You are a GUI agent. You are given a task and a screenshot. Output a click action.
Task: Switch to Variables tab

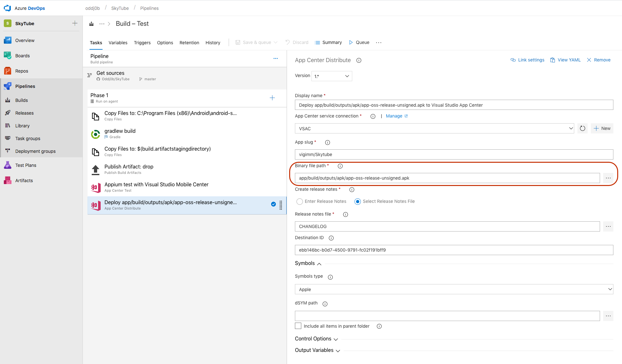[x=118, y=42]
